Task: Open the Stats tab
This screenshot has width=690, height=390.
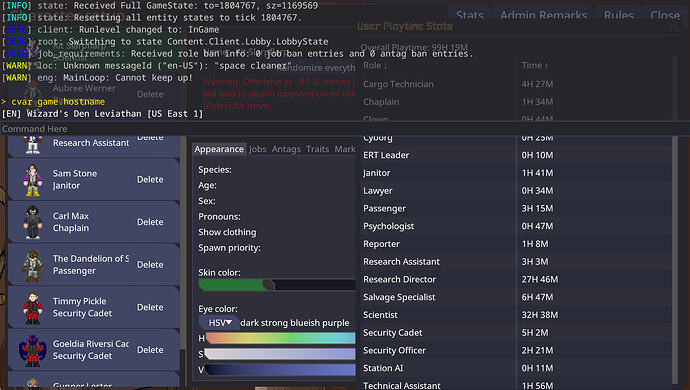Action: tap(470, 15)
